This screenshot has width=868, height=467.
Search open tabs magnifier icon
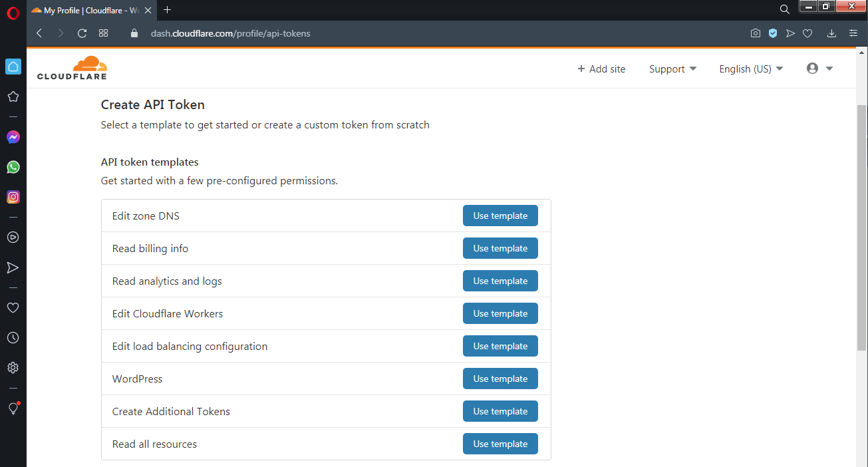(x=785, y=9)
